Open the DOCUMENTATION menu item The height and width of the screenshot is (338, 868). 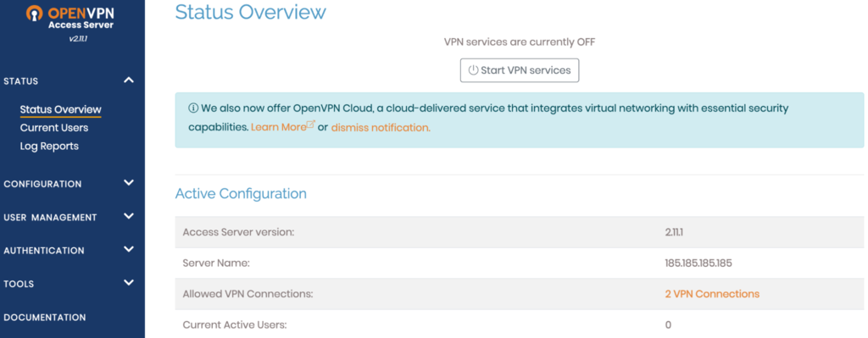point(45,318)
